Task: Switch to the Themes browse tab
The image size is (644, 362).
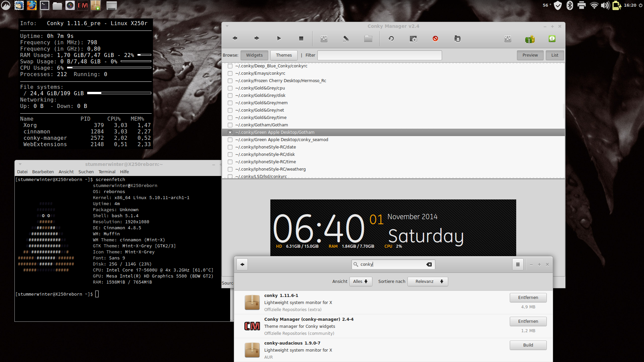Action: 283,55
